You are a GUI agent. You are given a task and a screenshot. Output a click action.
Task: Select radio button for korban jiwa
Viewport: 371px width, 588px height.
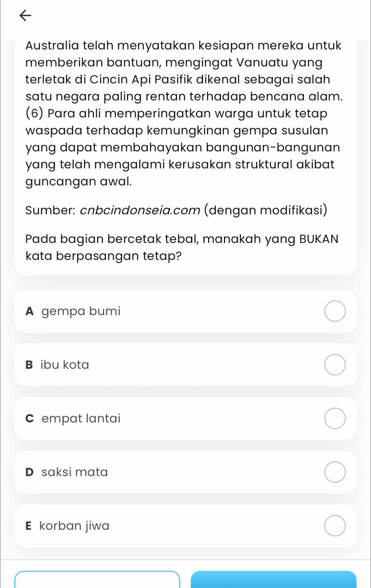pos(335,526)
